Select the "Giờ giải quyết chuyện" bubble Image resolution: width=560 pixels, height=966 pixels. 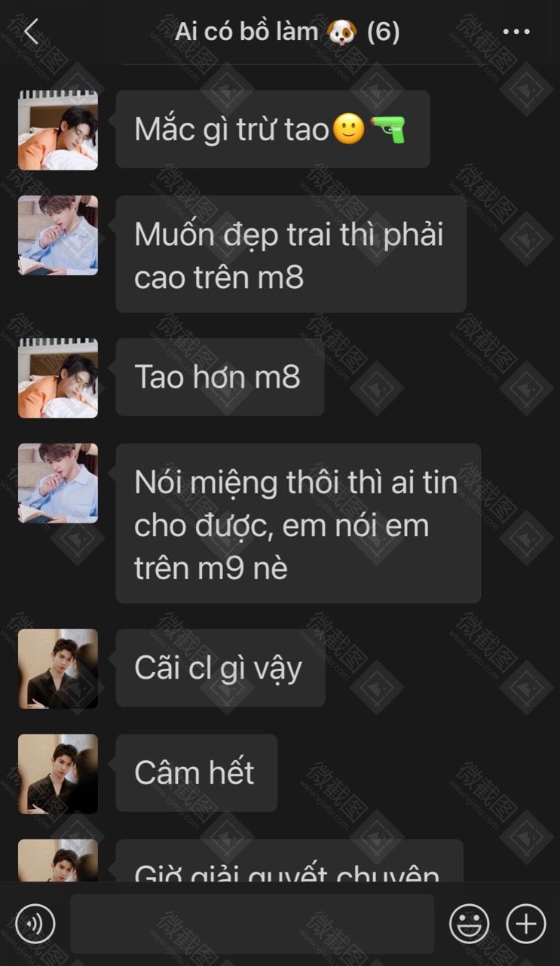pos(289,860)
